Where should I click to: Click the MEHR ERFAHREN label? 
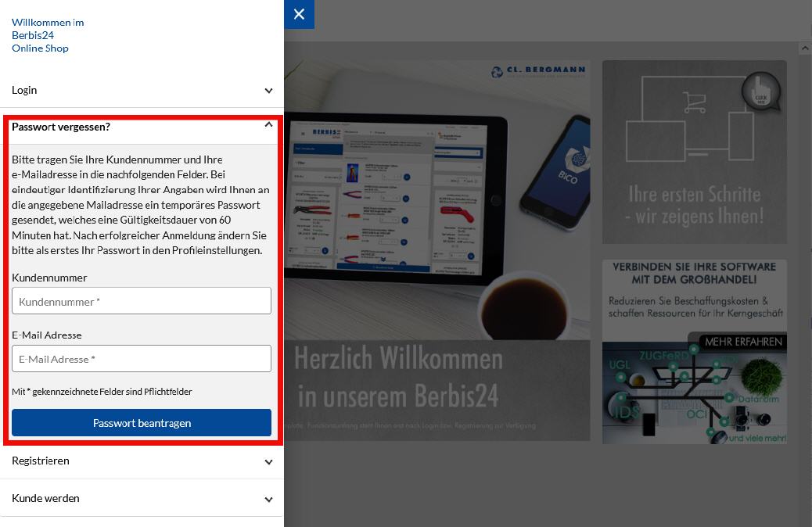point(743,342)
